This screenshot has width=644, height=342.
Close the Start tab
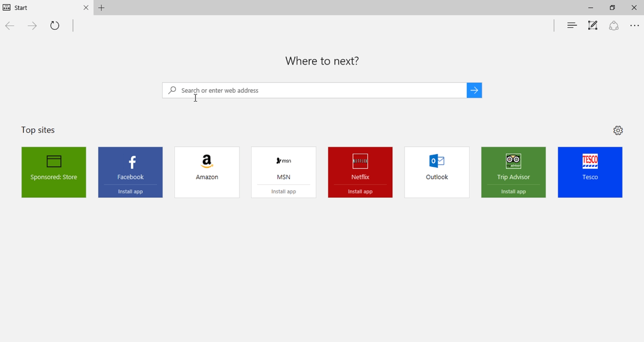tap(86, 8)
